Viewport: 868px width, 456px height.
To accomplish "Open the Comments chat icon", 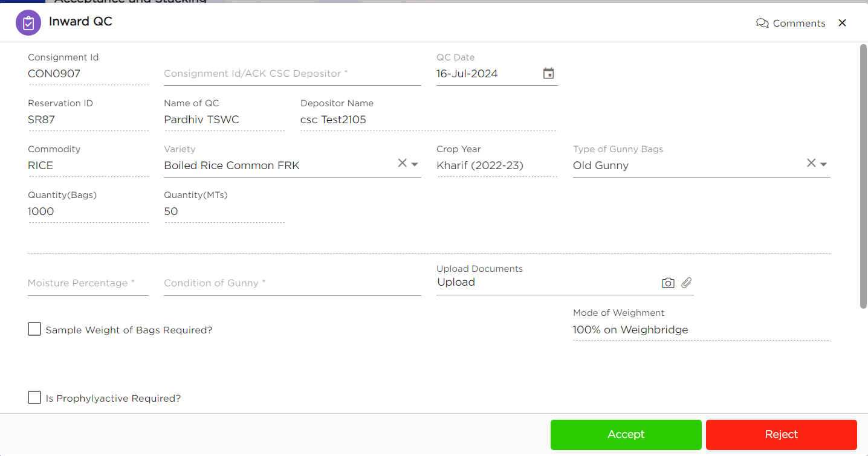I will (762, 23).
